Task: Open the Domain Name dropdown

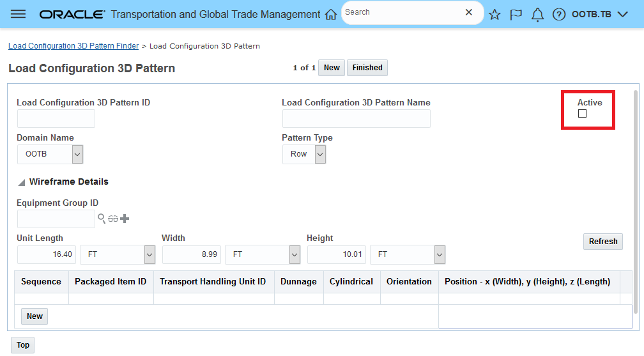Action: pyautogui.click(x=77, y=154)
